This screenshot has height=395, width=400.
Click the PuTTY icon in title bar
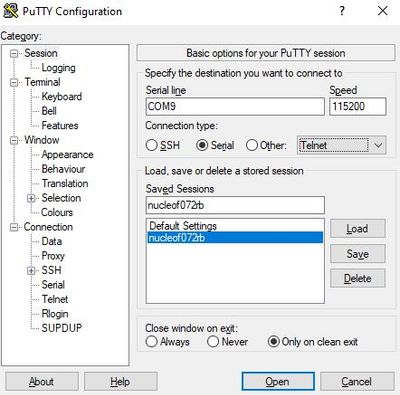(x=11, y=11)
